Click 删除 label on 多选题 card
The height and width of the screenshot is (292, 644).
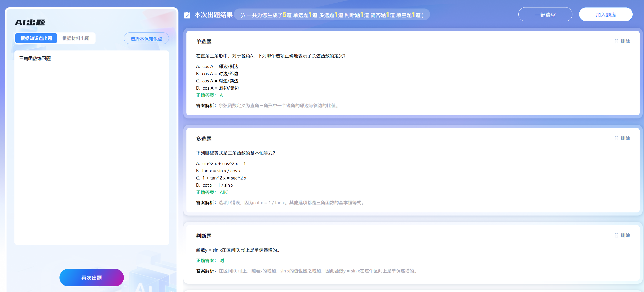point(625,138)
